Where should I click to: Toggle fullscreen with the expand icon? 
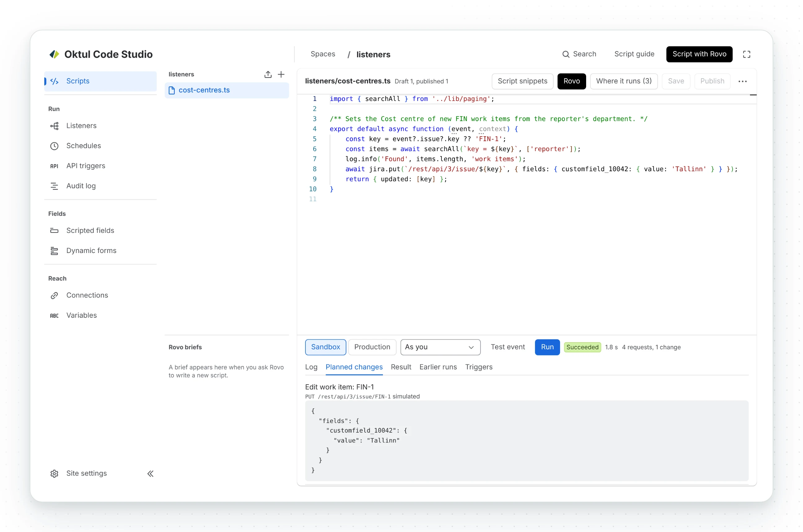click(x=747, y=54)
